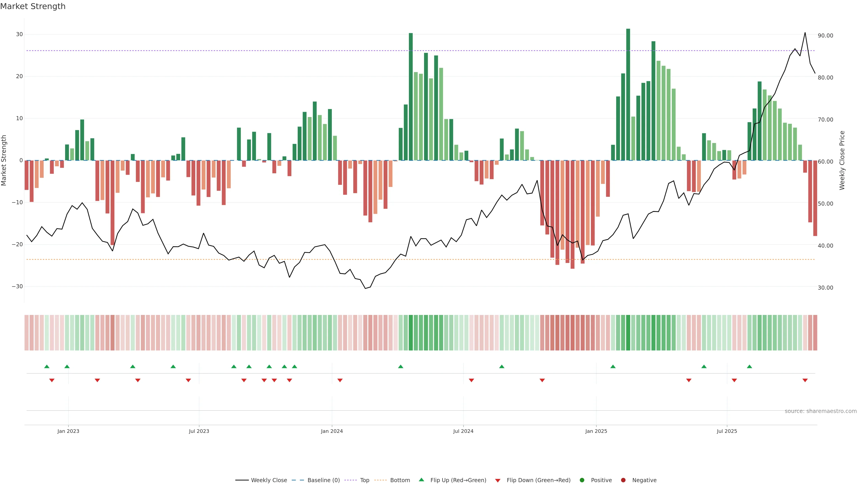
Task: Click the Weekly Close Price axis title
Action: 842,160
